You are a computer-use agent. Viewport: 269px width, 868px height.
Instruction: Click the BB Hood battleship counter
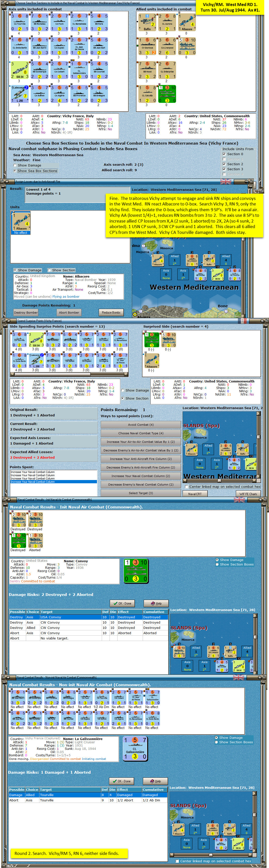[x=147, y=70]
